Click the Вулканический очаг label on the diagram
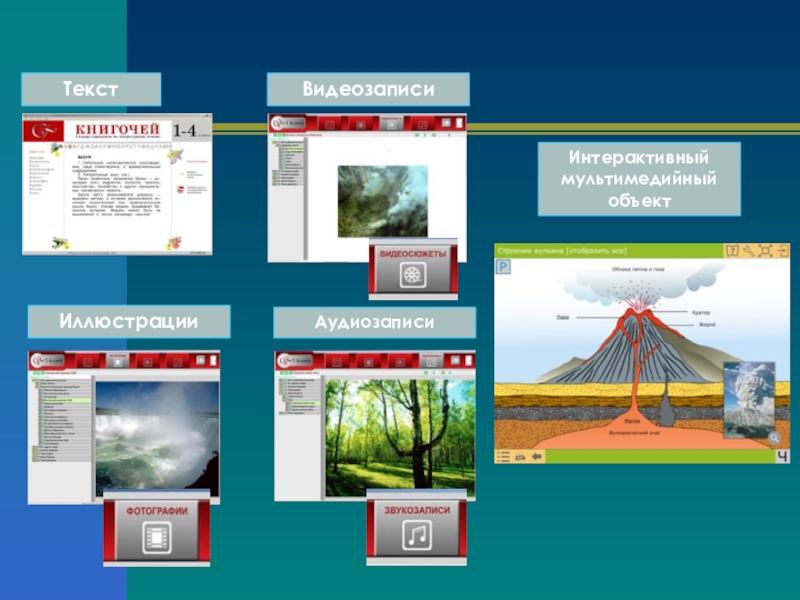This screenshot has height=600, width=800. pyautogui.click(x=635, y=433)
